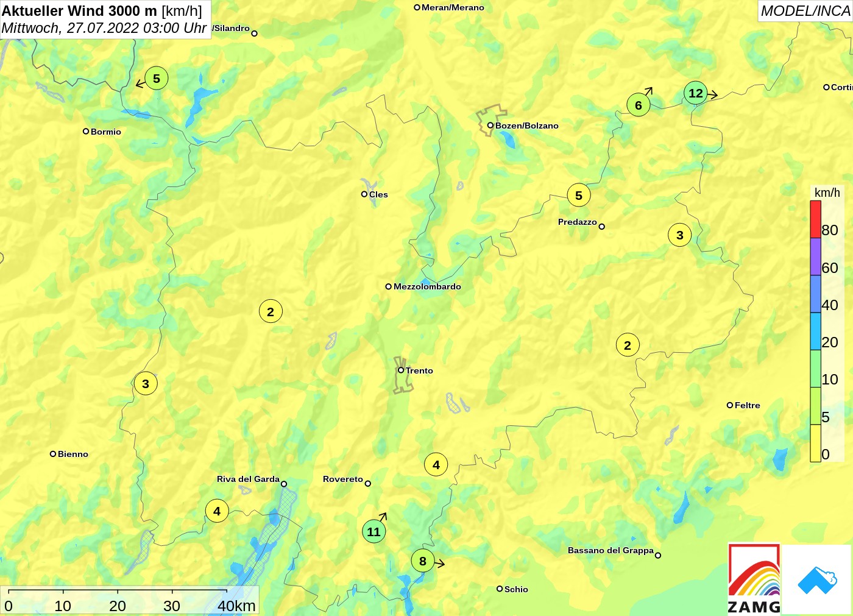Click the Silandro town label
This screenshot has width=853, height=616.
coord(232,28)
